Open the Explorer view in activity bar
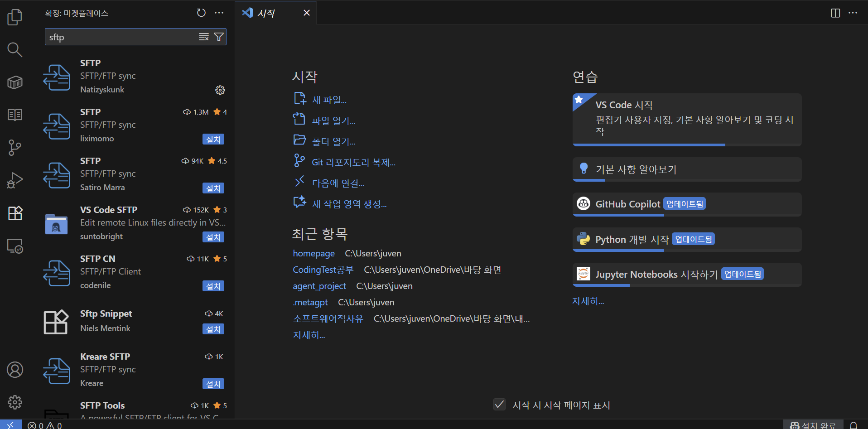Image resolution: width=868 pixels, height=429 pixels. [x=15, y=17]
